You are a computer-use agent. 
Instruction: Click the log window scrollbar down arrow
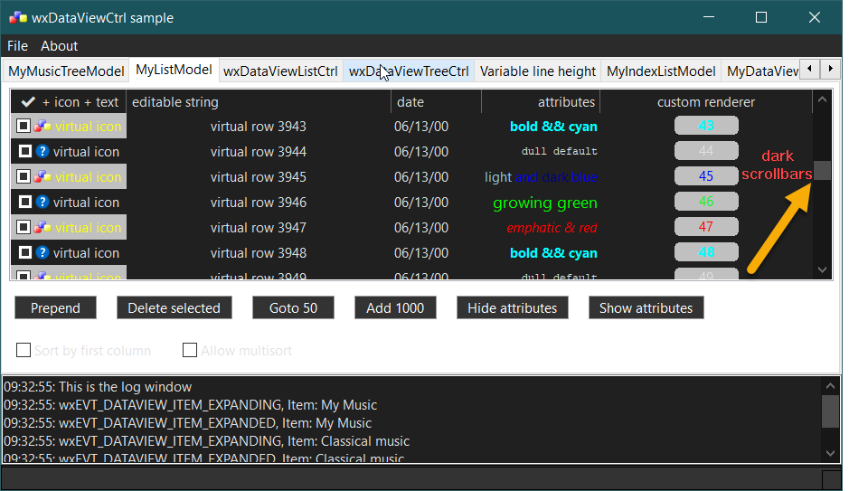830,453
